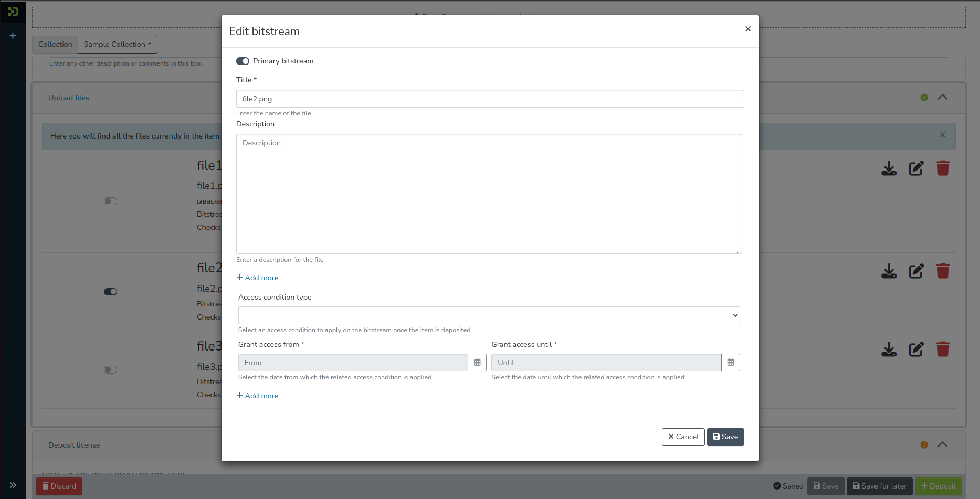This screenshot has width=980, height=499.
Task: Toggle the file3 primary bitstream switch
Action: 110,370
